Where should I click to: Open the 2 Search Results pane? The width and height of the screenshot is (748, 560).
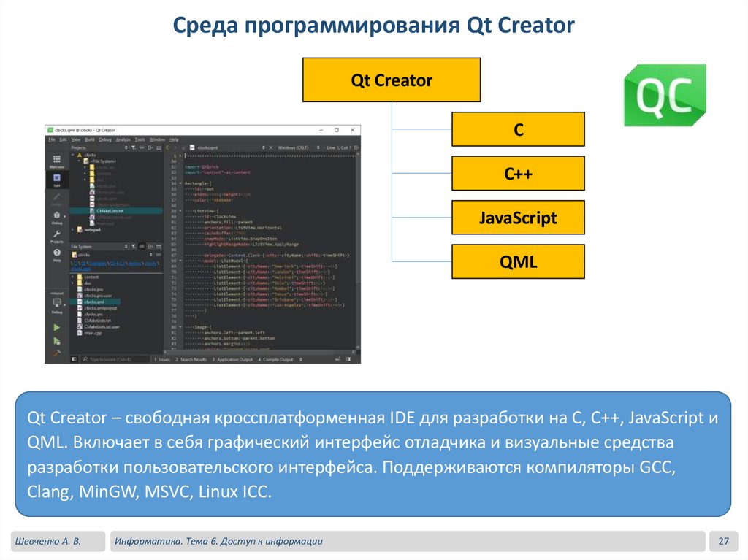(191, 359)
